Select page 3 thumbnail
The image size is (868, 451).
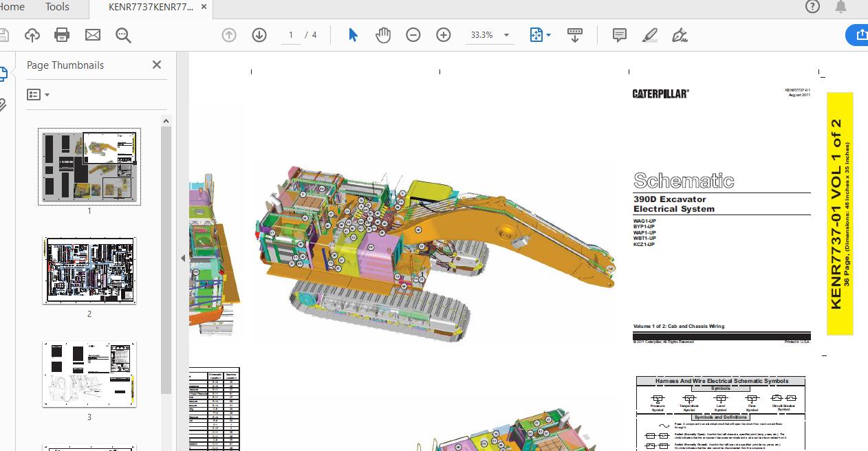[89, 374]
